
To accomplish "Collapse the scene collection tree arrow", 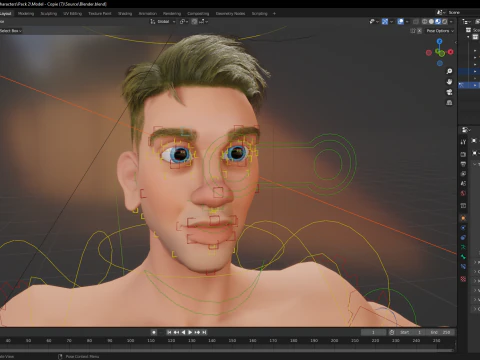I will [469, 37].
